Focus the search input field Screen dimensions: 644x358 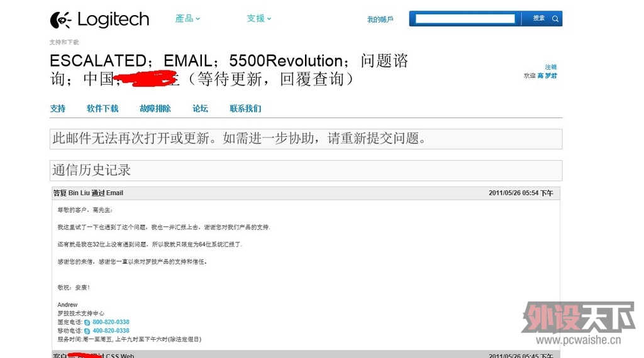tap(465, 18)
